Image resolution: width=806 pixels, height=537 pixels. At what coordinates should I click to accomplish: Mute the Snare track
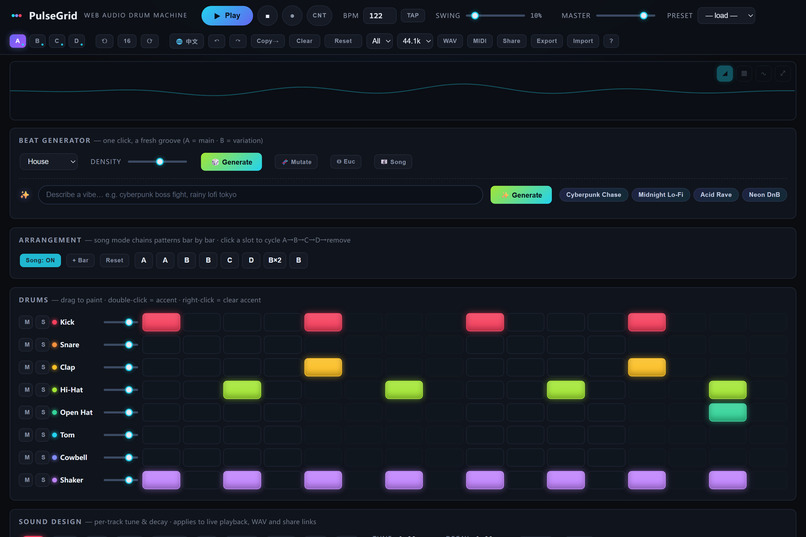[x=27, y=345]
